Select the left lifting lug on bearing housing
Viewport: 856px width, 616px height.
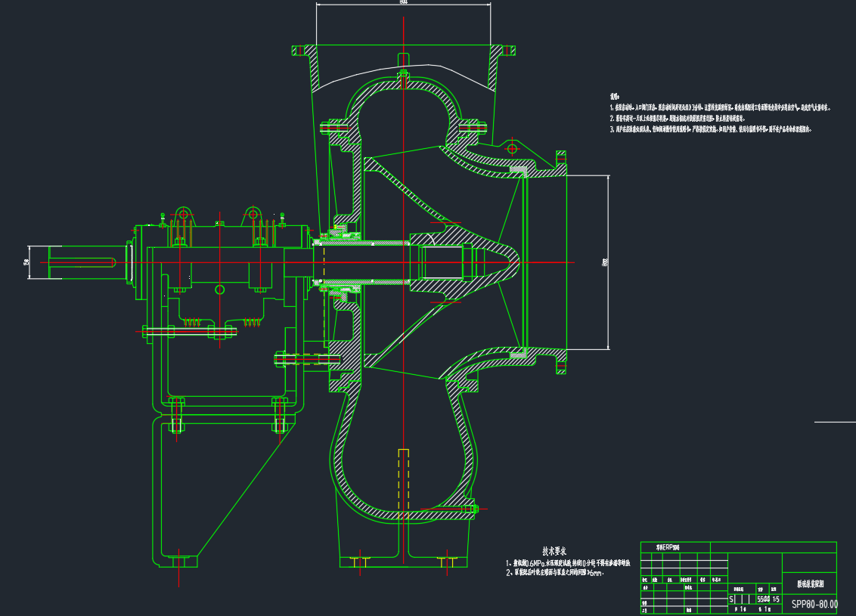coord(182,215)
